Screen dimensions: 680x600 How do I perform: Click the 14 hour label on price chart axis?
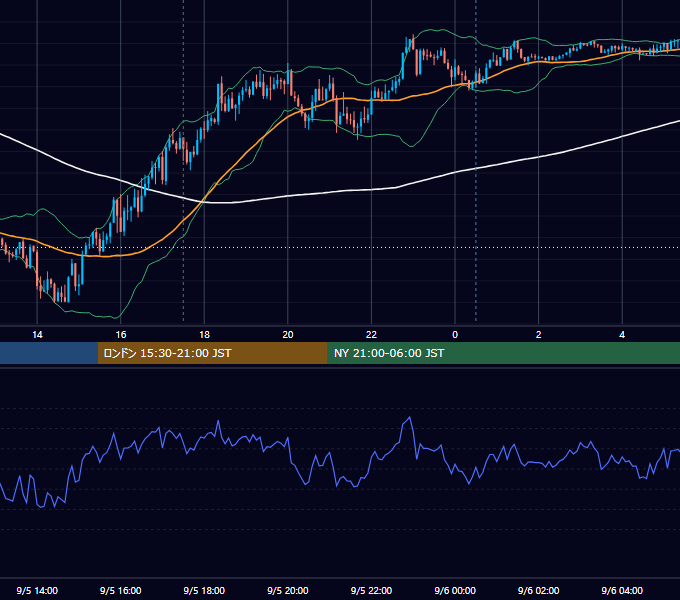click(x=37, y=335)
